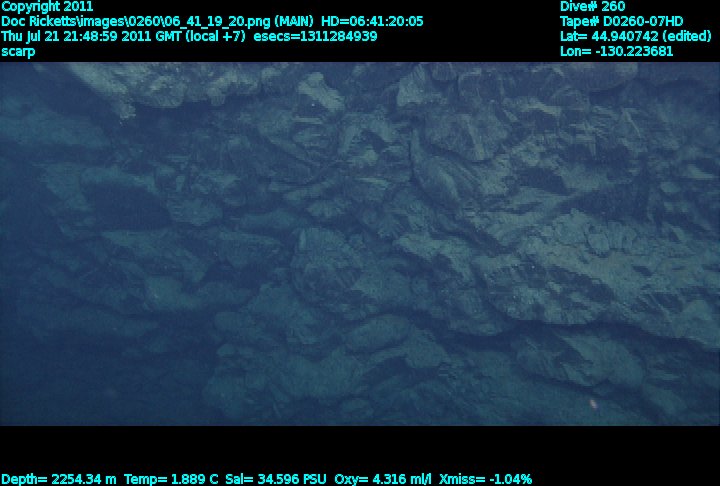Screen dimensions: 720x486
Task: Select the scarp annotation label
Action: coord(18,51)
